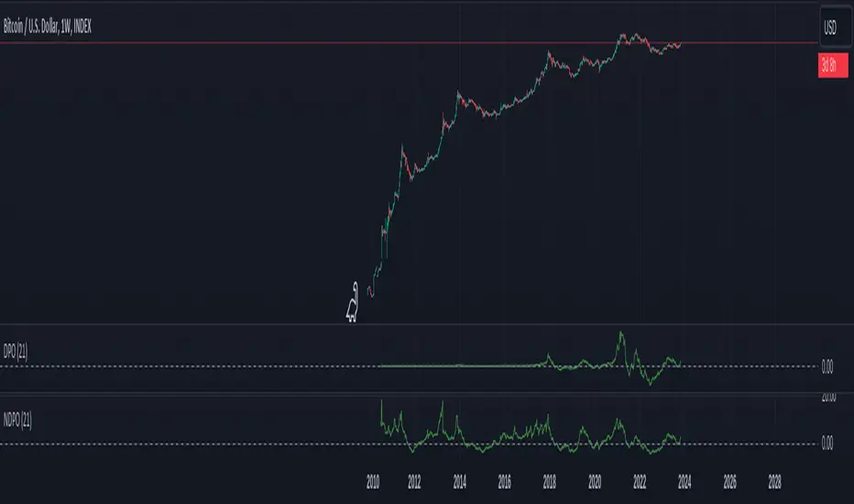Click the 2010 label on time axis

tap(373, 482)
